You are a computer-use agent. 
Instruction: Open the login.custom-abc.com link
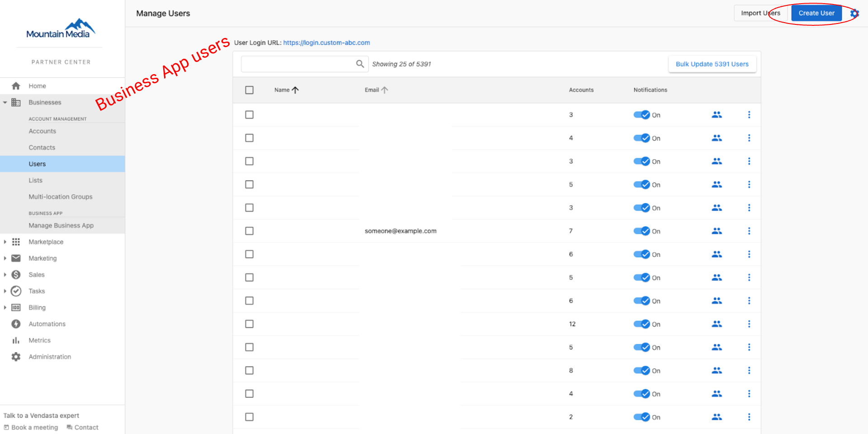click(326, 42)
